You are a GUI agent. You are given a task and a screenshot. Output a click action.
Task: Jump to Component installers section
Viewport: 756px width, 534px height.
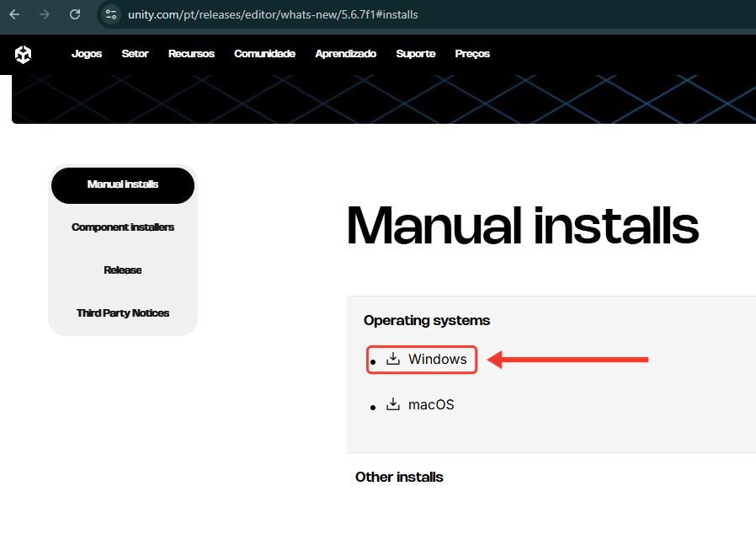click(x=123, y=227)
